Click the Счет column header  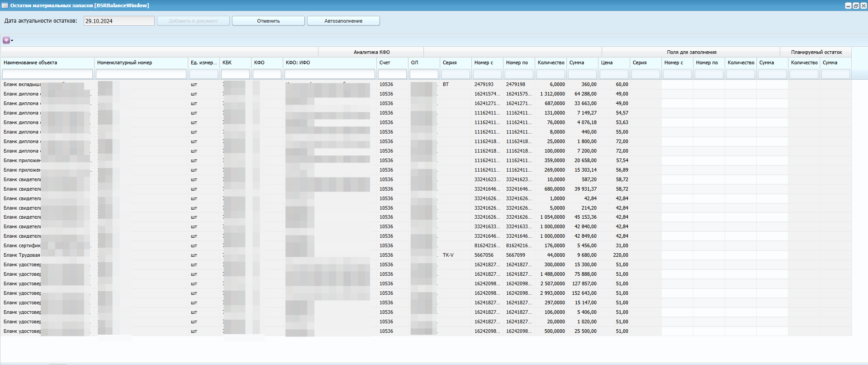pos(392,62)
